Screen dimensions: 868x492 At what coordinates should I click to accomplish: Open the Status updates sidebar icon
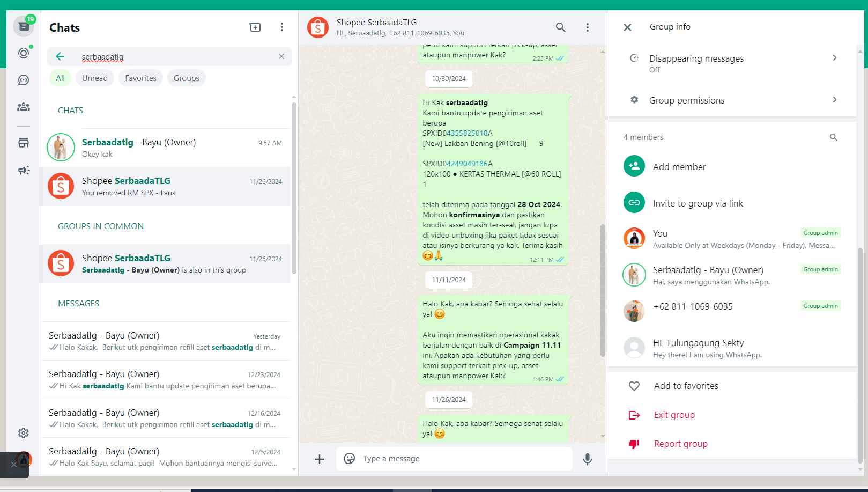click(24, 53)
